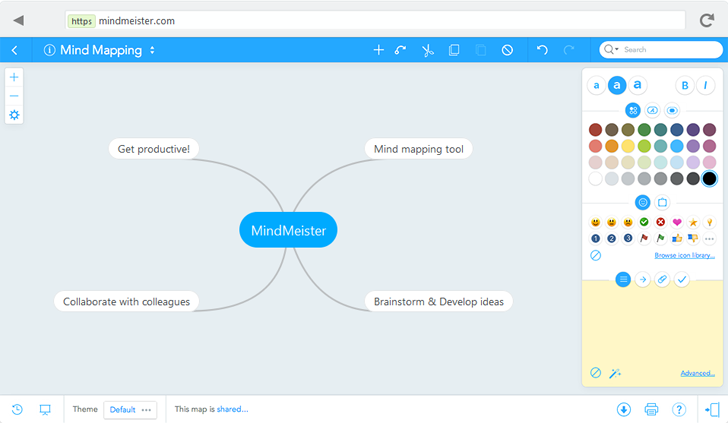
Task: Switch to color palette mode
Action: (633, 111)
